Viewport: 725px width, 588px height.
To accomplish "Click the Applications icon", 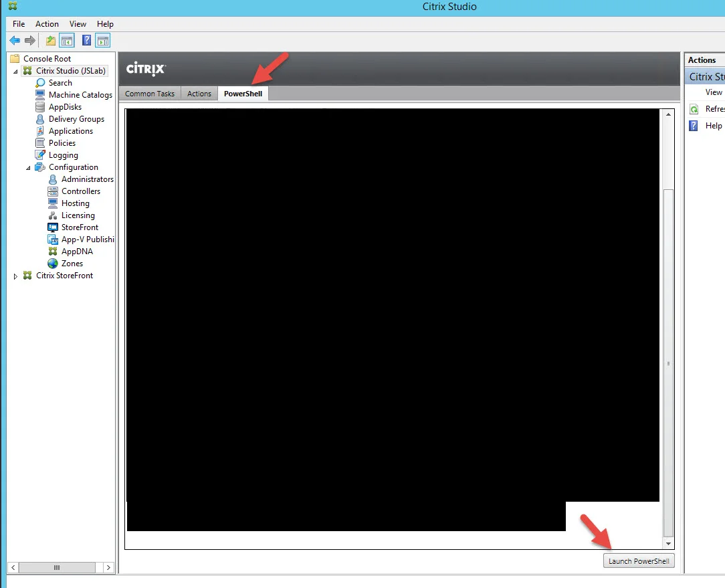I will tap(40, 131).
